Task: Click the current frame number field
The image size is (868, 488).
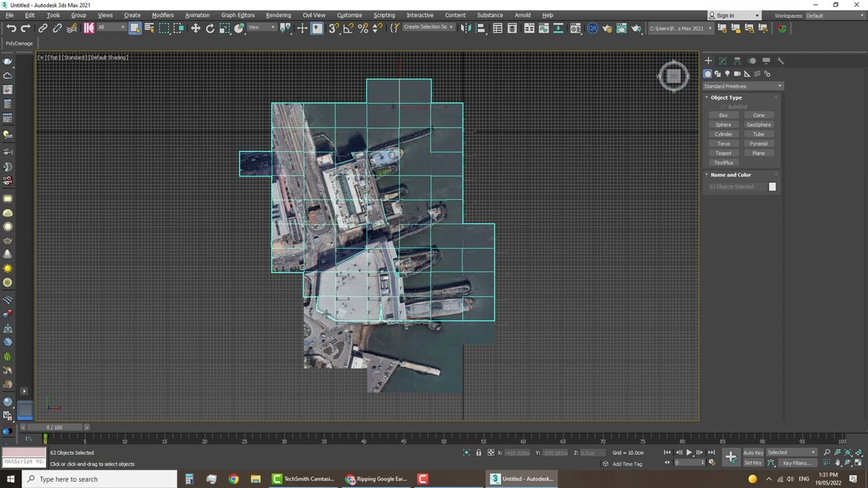Action: pyautogui.click(x=688, y=463)
